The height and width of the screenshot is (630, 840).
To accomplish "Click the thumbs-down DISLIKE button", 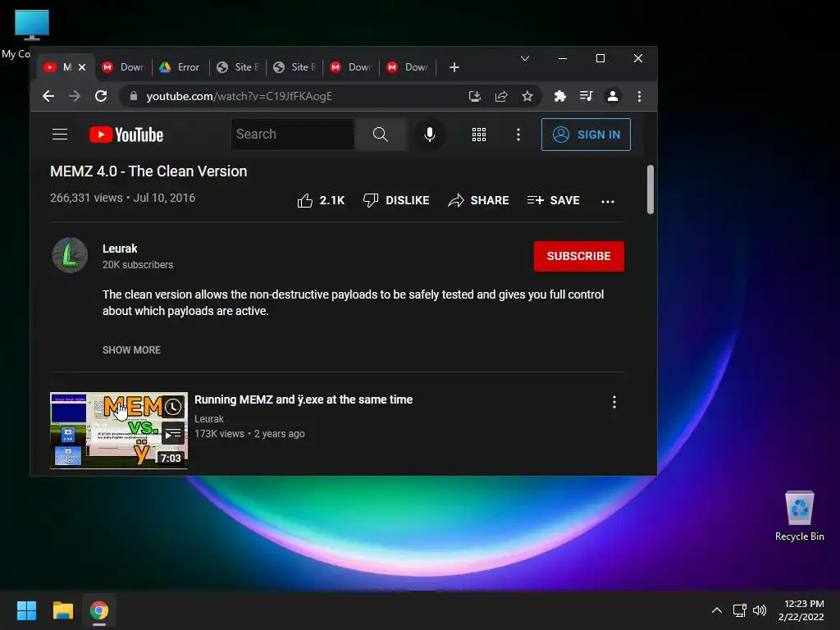I will coord(396,200).
